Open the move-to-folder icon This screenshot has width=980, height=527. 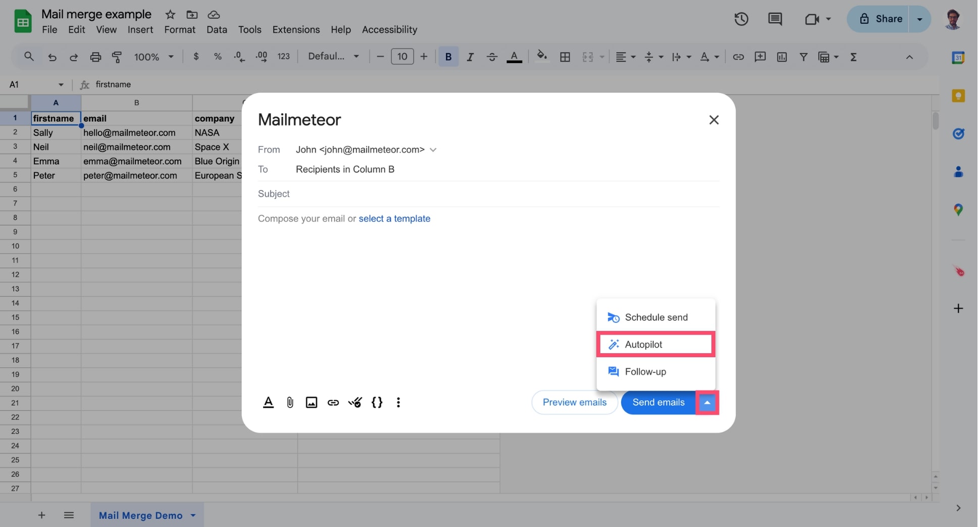click(192, 15)
